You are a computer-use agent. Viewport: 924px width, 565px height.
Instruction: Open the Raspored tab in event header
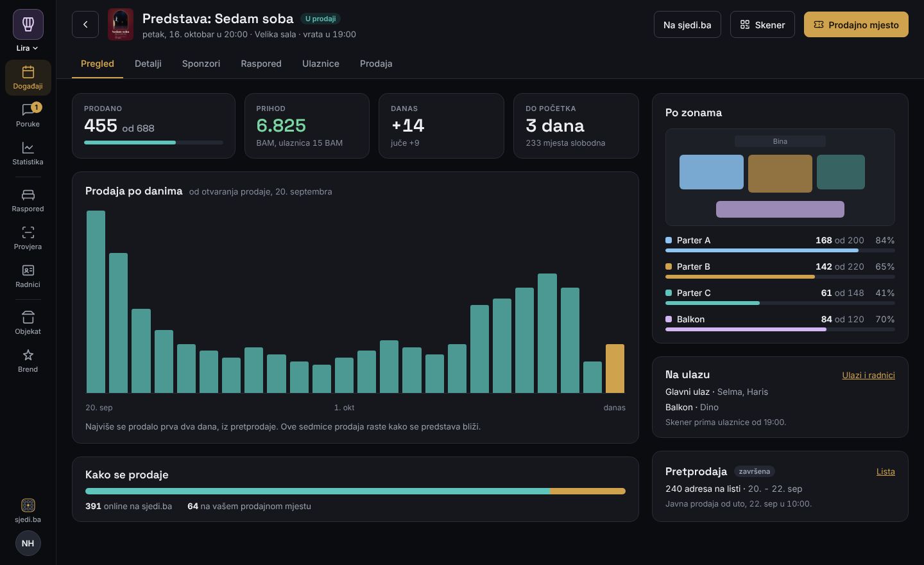click(x=261, y=64)
